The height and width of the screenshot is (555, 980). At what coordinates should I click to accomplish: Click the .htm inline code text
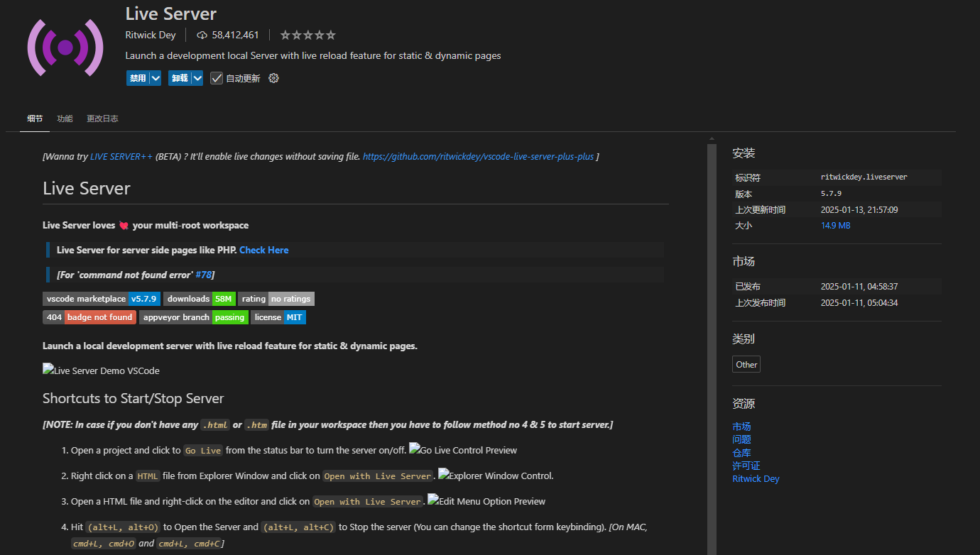(256, 425)
